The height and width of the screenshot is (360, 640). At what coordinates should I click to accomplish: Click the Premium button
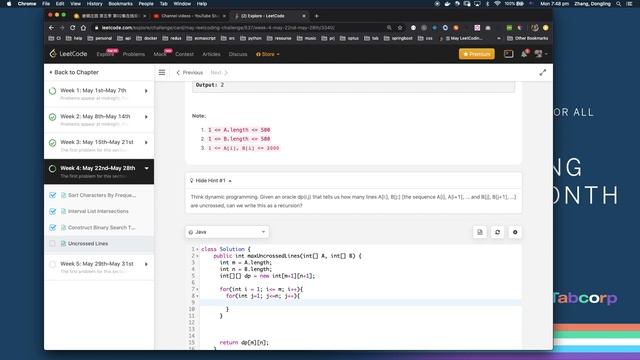477,54
